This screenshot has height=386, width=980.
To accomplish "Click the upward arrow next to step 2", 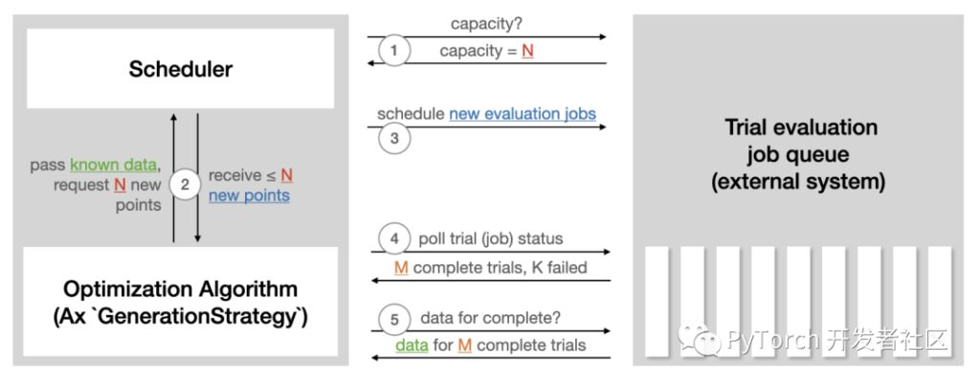I will coord(174,177).
